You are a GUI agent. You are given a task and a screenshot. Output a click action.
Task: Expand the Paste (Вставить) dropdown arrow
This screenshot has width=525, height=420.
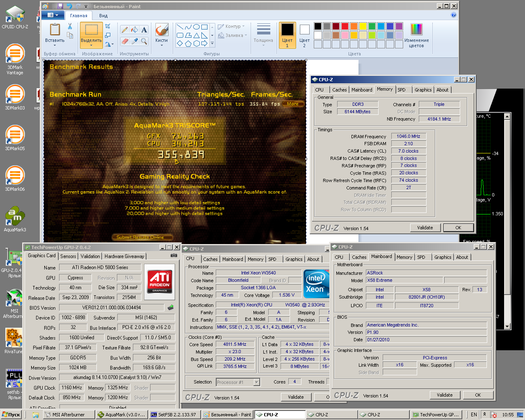[55, 45]
